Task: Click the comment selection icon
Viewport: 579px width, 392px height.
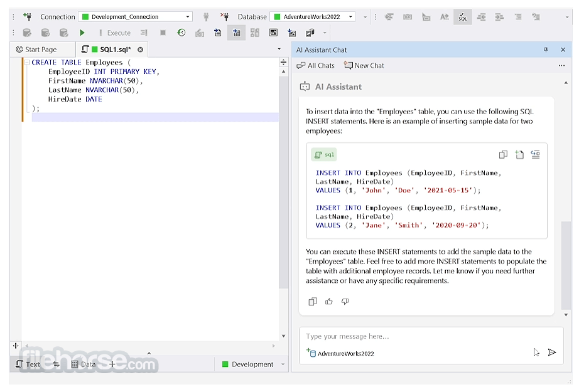Action: [x=517, y=16]
